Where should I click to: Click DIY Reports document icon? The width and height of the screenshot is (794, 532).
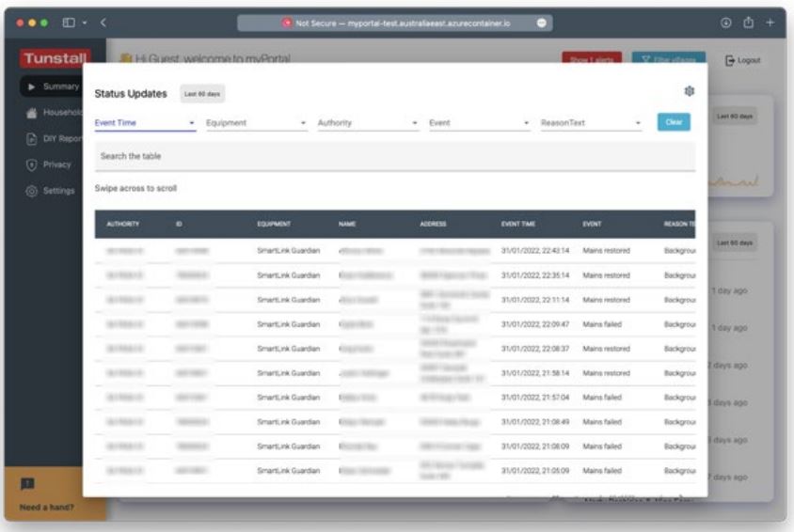[x=31, y=138]
